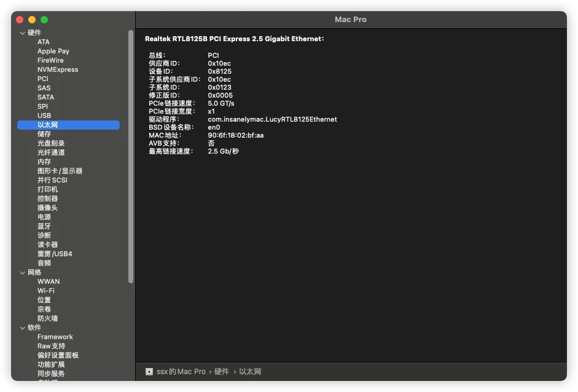This screenshot has height=392, width=578.
Task: Collapse the 网络 section chevron
Action: click(23, 273)
